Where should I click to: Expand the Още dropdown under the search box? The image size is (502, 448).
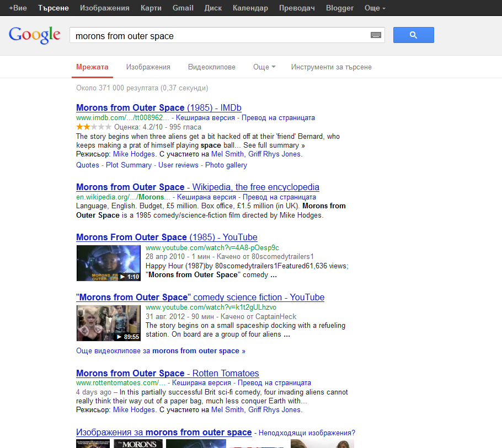[264, 67]
